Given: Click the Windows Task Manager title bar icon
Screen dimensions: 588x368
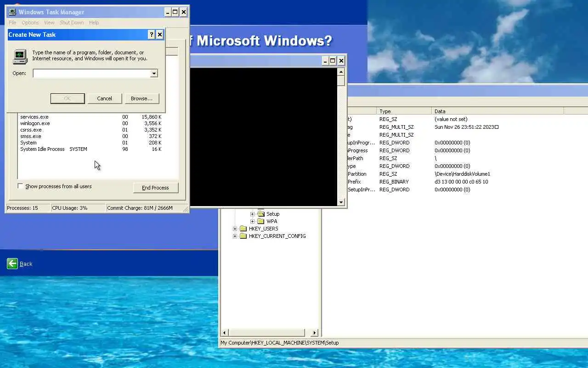Looking at the screenshot, I should (x=12, y=12).
